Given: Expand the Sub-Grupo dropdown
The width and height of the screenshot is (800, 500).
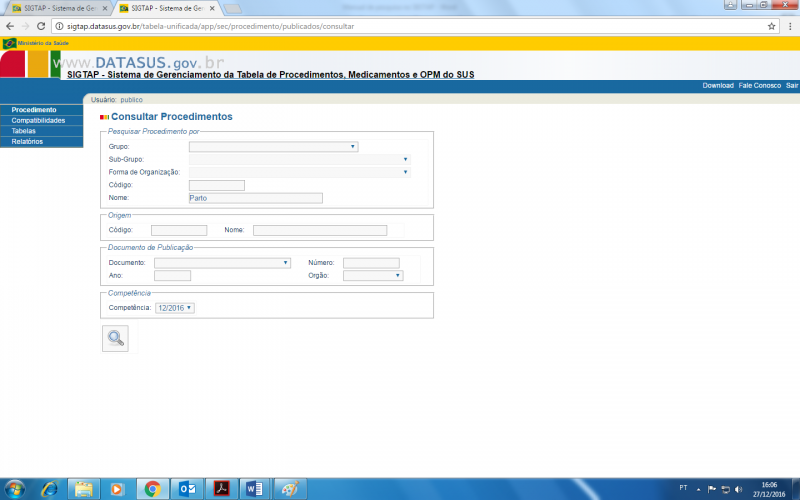Looking at the screenshot, I should [x=299, y=159].
